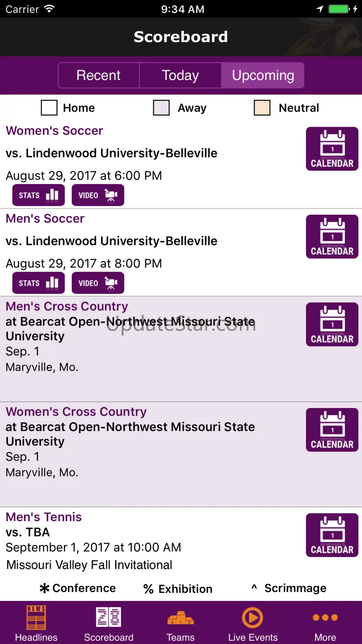The image size is (362, 644).
Task: Select the Upcoming tab
Action: click(x=263, y=75)
